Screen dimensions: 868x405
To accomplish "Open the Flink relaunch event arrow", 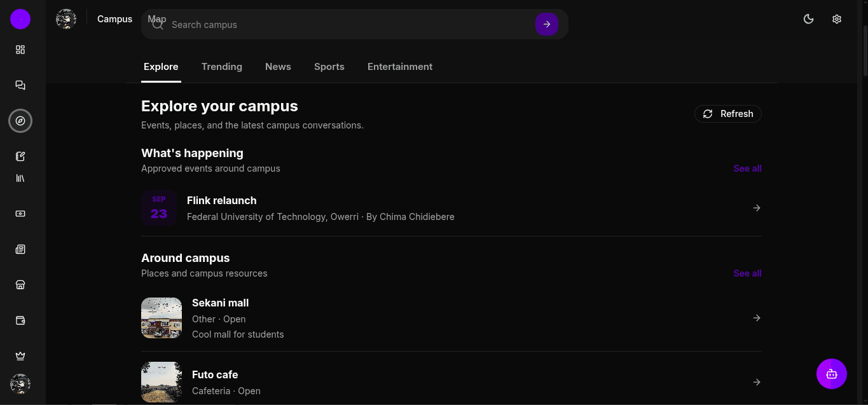I will pyautogui.click(x=757, y=208).
